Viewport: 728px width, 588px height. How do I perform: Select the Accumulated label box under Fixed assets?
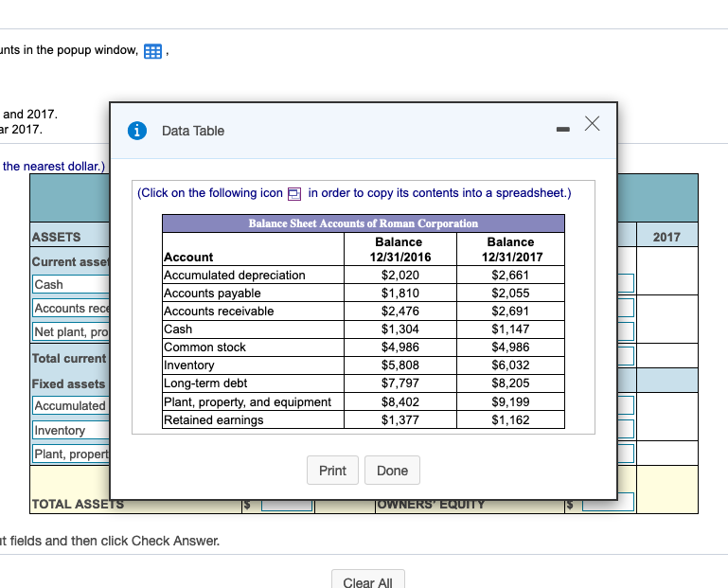click(72, 405)
